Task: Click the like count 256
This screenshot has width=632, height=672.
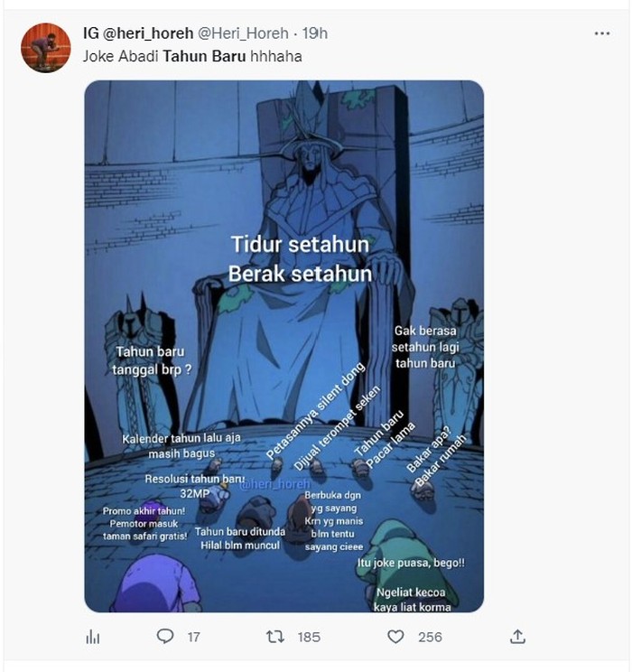Action: [x=430, y=637]
